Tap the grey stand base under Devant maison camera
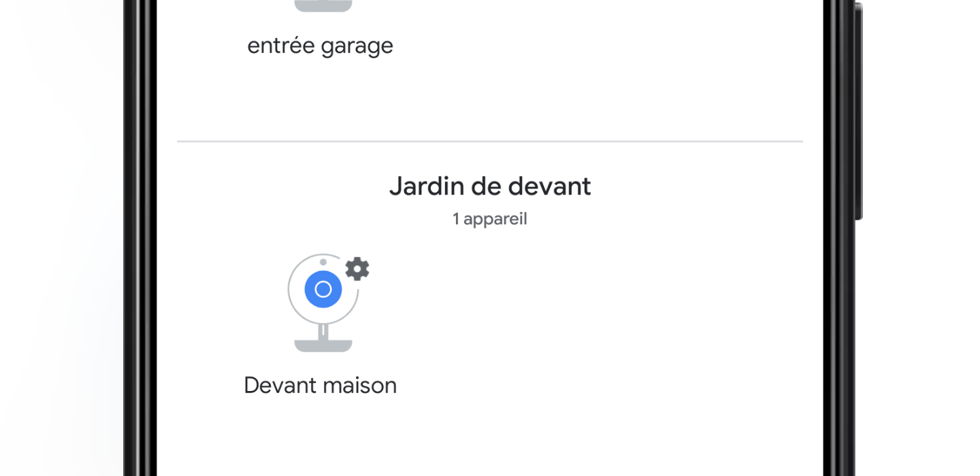Screen dimensions: 980x476 (x=323, y=345)
